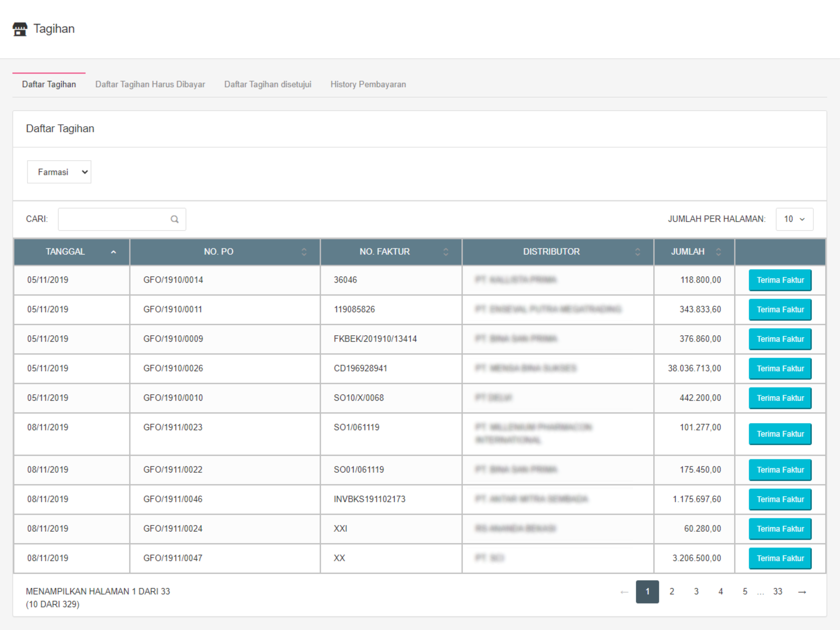Click the previous page arrow
This screenshot has width=840, height=630.
pos(624,592)
